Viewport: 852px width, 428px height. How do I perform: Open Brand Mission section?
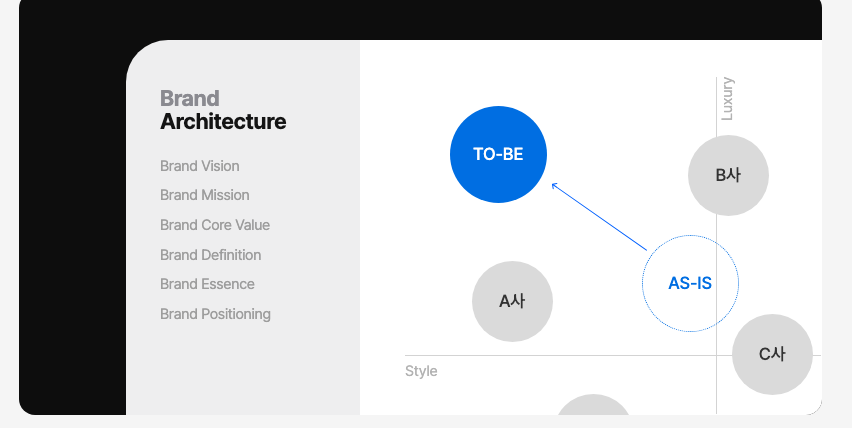coord(204,195)
